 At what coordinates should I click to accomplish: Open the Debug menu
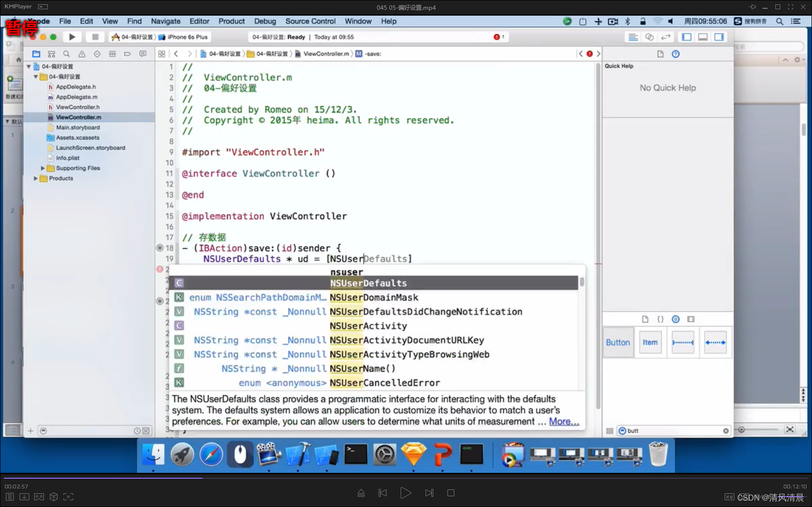point(265,21)
